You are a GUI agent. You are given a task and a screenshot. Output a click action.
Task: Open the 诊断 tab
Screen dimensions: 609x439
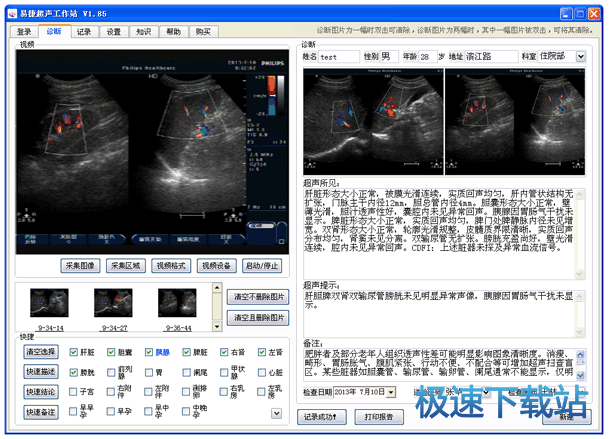54,31
